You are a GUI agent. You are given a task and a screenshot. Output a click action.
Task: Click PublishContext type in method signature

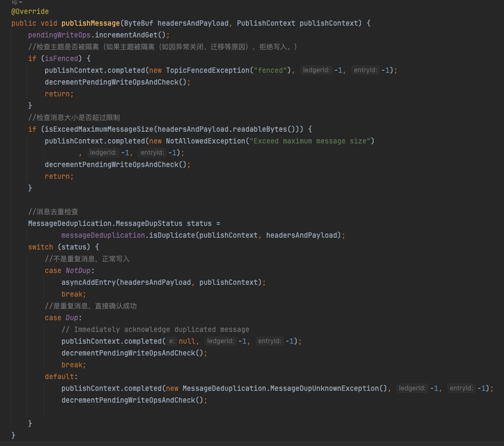click(266, 24)
